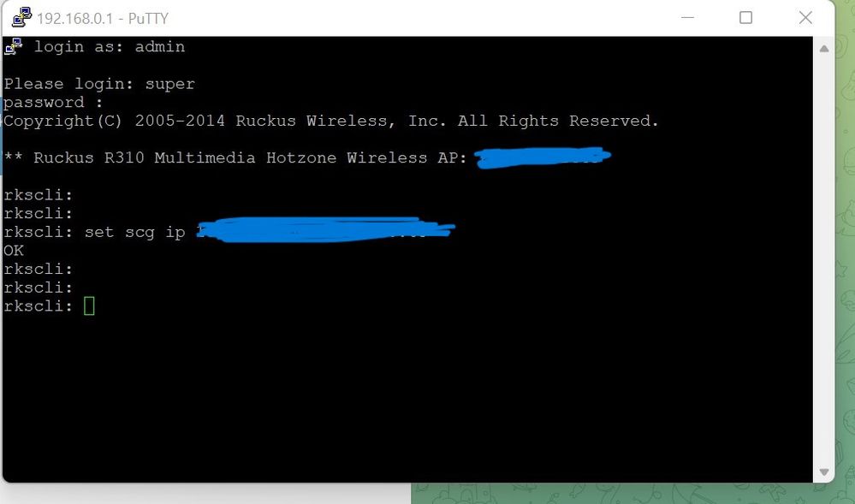Close the PuTTY session window
Screen dimensions: 855x504
coord(805,17)
